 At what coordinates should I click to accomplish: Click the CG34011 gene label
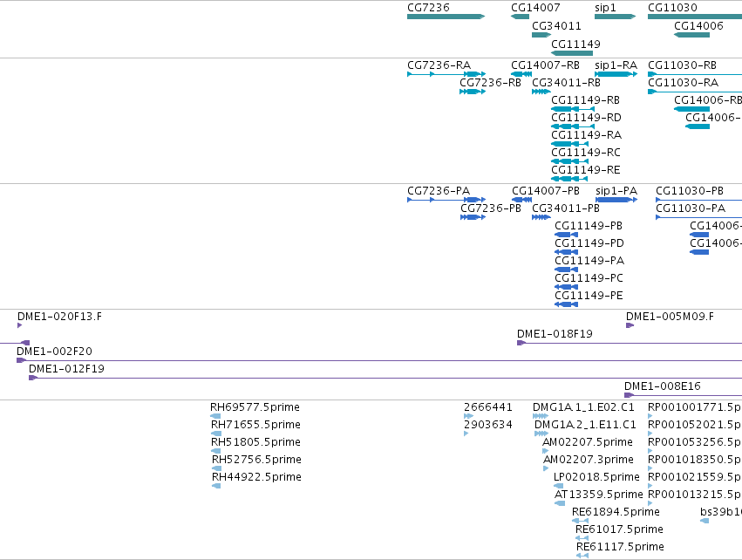click(556, 26)
